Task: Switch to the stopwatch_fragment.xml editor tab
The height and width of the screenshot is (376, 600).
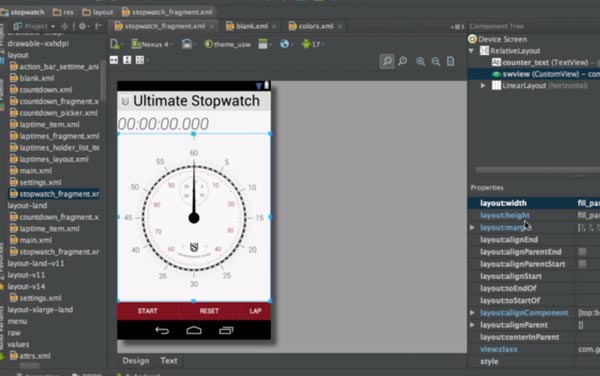Action: pos(164,26)
